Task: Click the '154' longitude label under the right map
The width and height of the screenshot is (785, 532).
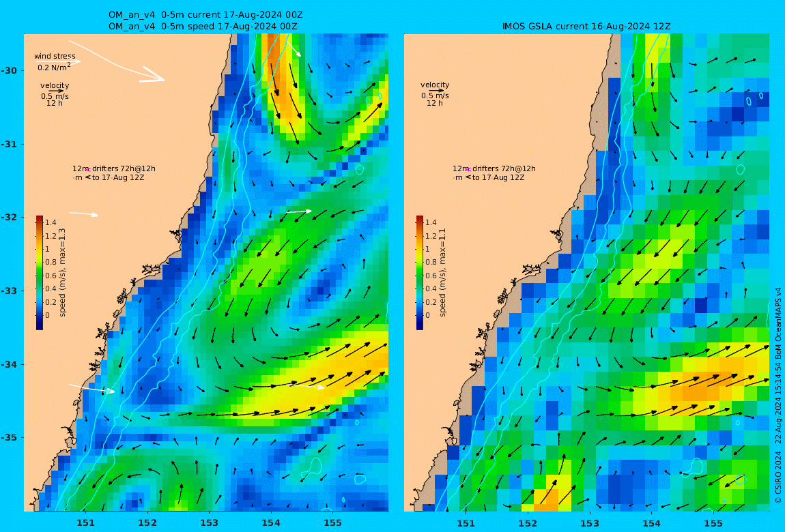Action: pos(651,523)
